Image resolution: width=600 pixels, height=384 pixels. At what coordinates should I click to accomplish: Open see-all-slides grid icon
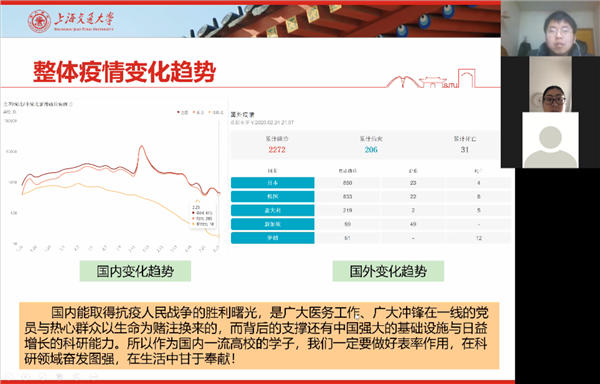pos(59,376)
